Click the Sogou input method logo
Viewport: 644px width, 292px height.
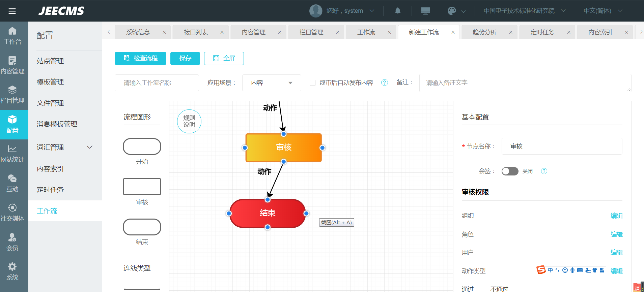click(541, 270)
